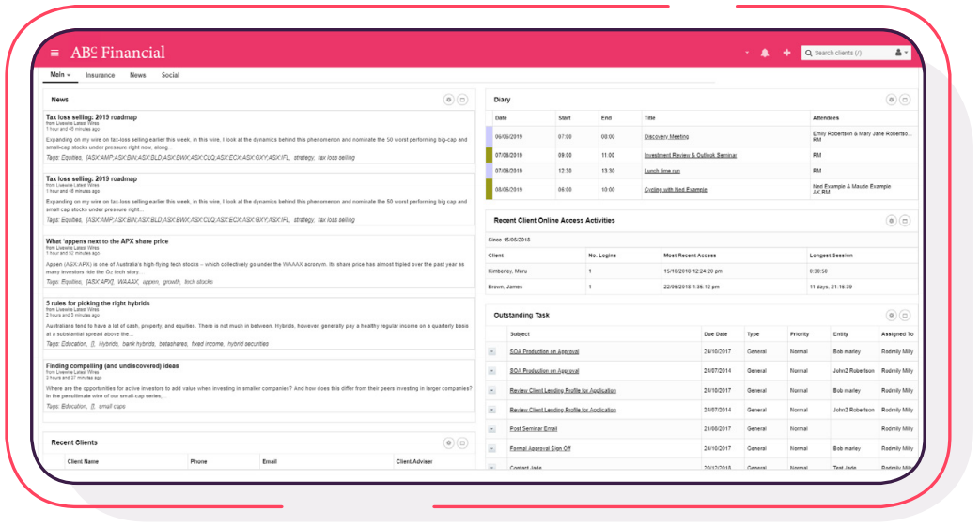Click the Search clients input field

pos(848,53)
